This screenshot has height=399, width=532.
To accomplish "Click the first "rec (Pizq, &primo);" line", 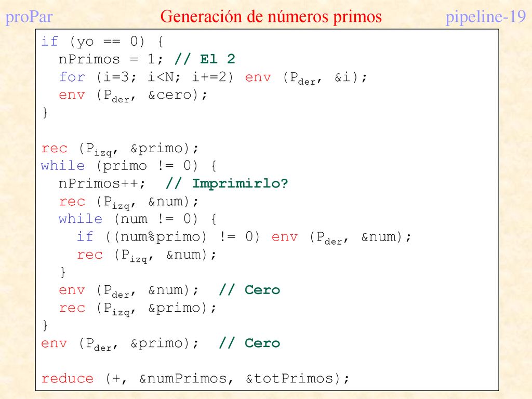I will pyautogui.click(x=119, y=149).
